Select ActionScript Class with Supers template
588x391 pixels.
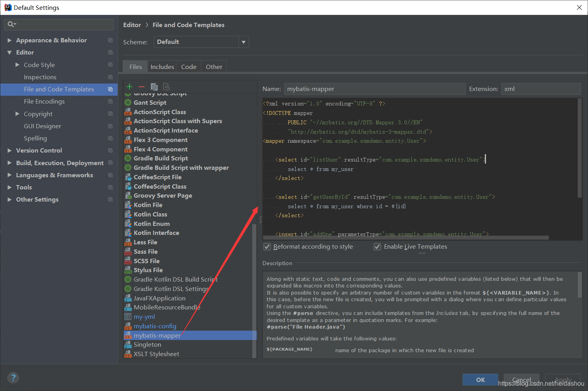point(178,121)
